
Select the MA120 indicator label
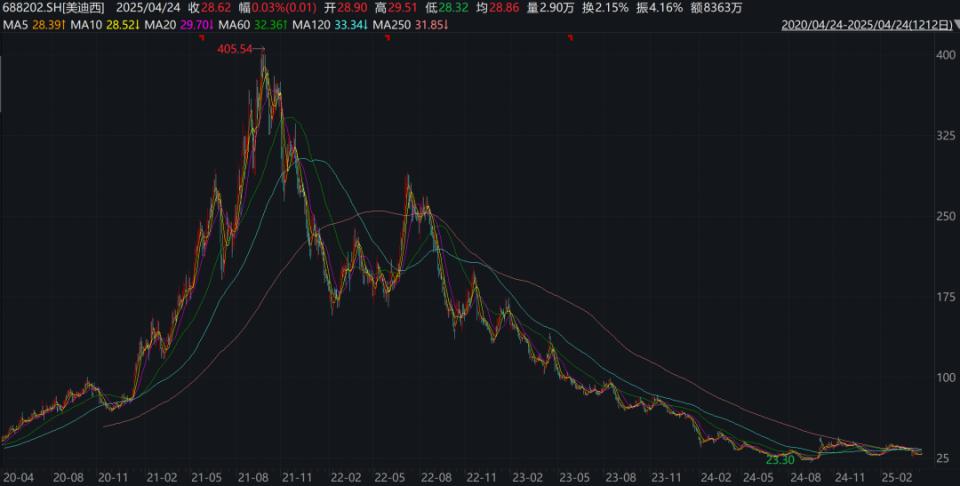[x=310, y=25]
